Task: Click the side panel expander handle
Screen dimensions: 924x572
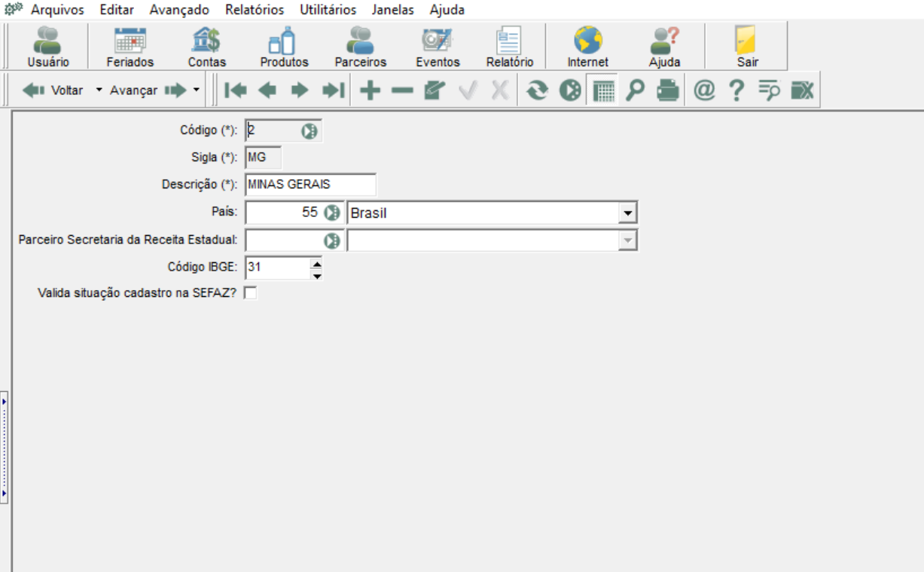Action: point(4,446)
